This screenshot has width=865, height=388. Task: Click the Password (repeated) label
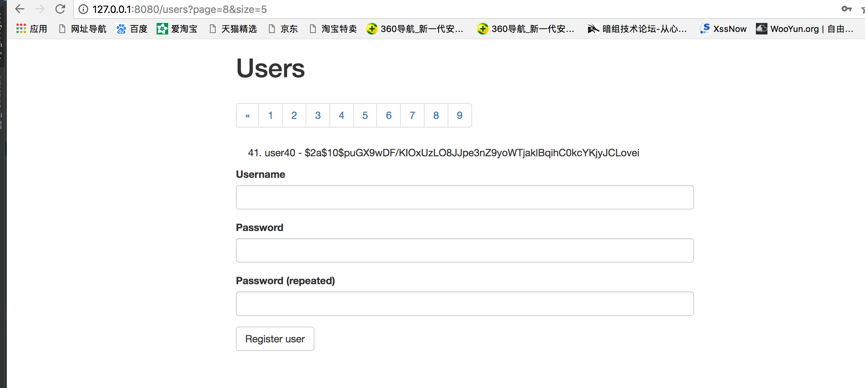coord(285,281)
